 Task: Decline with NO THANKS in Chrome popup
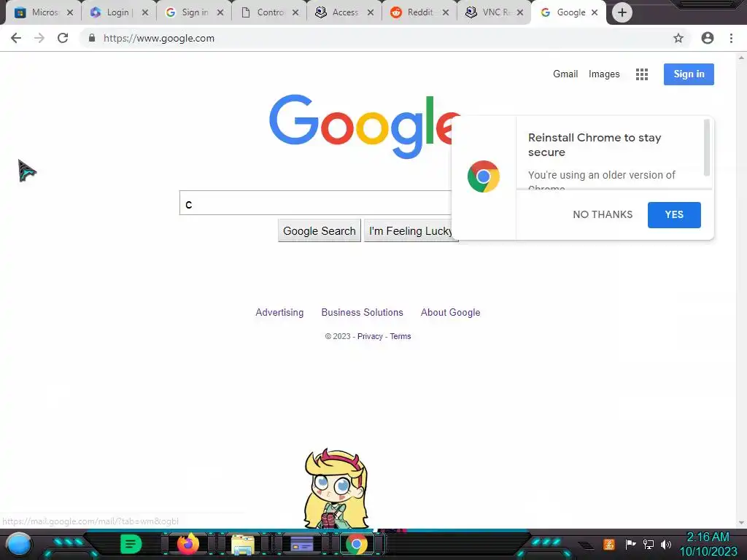pos(603,214)
